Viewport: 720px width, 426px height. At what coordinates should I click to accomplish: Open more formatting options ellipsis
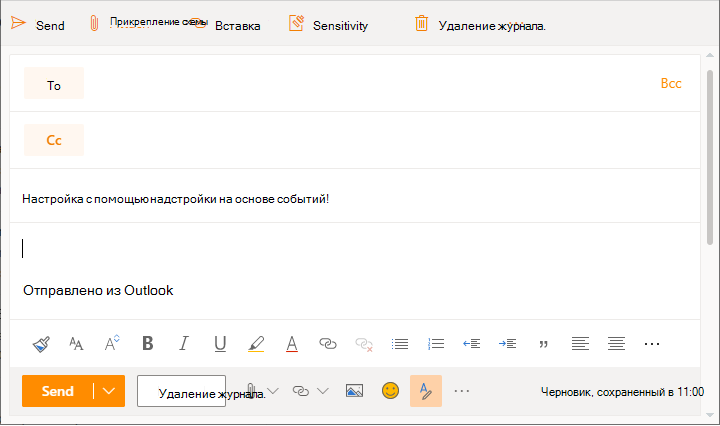point(652,344)
